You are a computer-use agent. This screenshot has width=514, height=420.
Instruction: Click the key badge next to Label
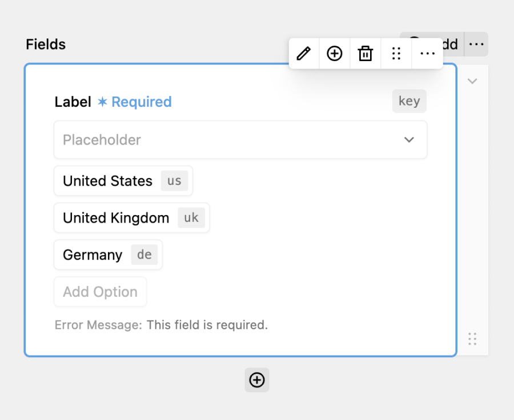pos(409,101)
